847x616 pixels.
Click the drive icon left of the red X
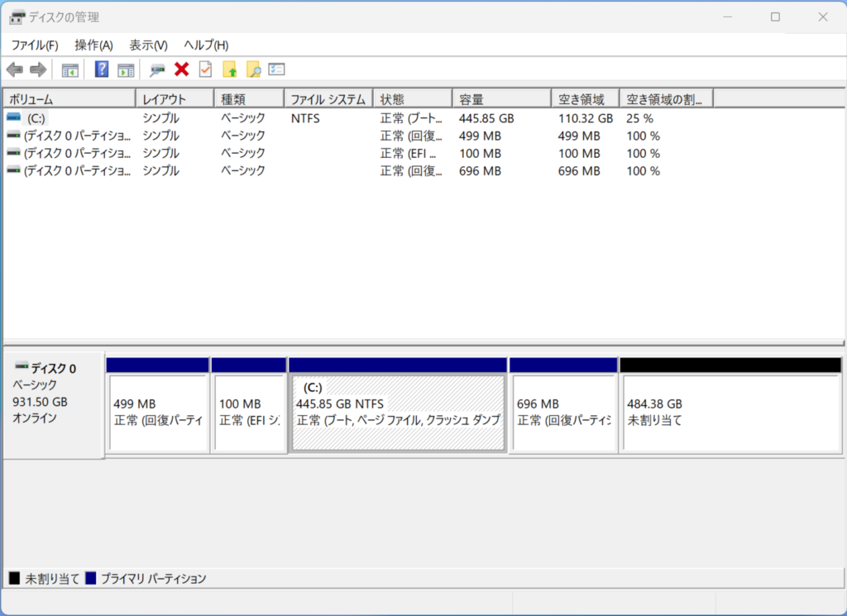157,69
